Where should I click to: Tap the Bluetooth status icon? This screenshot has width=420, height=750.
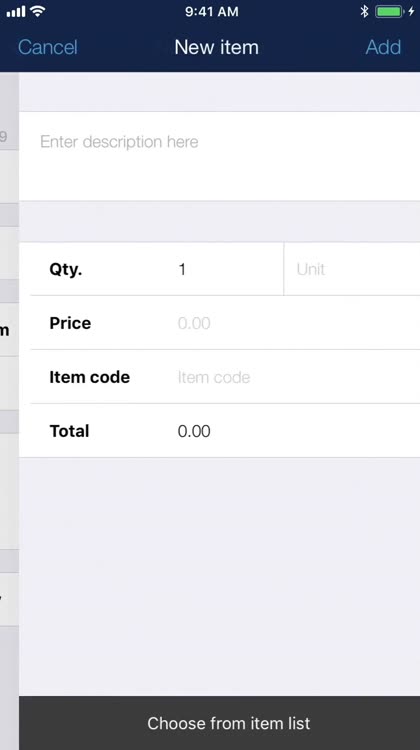(365, 11)
